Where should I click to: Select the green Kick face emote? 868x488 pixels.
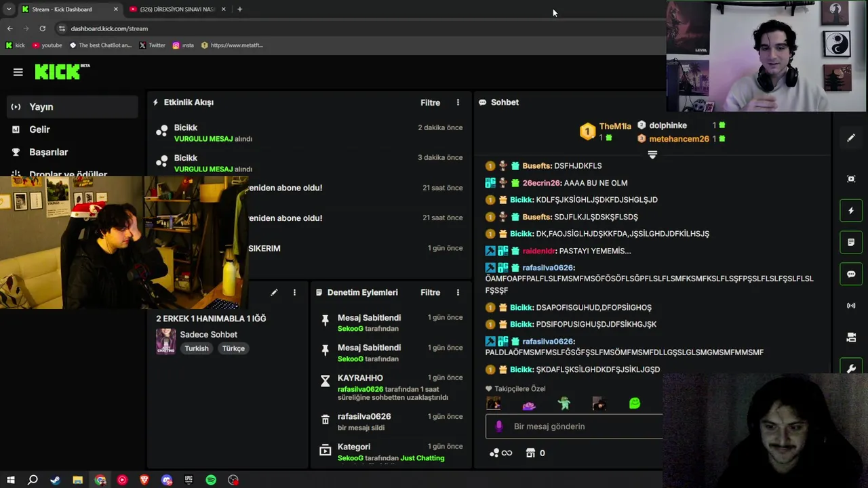tap(635, 403)
